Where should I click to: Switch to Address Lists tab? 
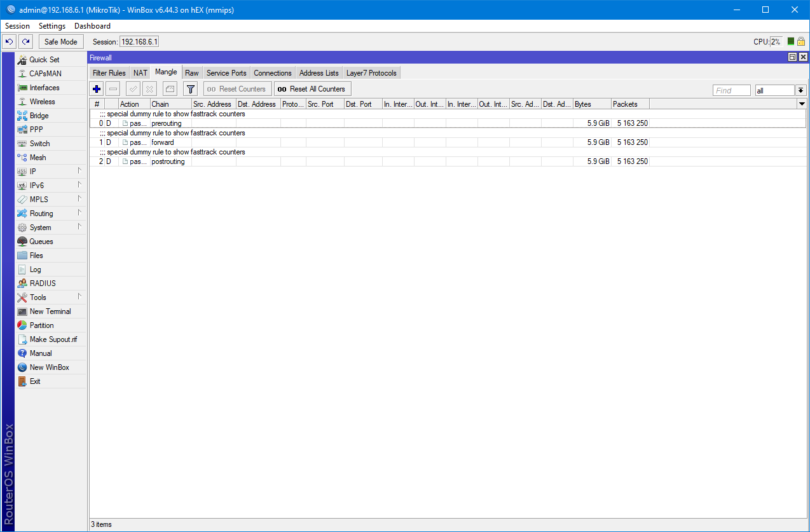(x=319, y=73)
